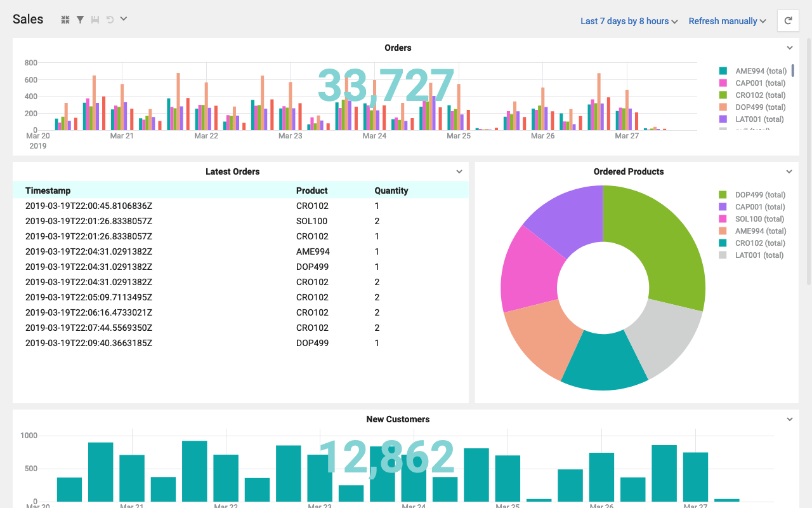812x508 pixels.
Task: Click the Product column header in Latest Orders
Action: 312,190
